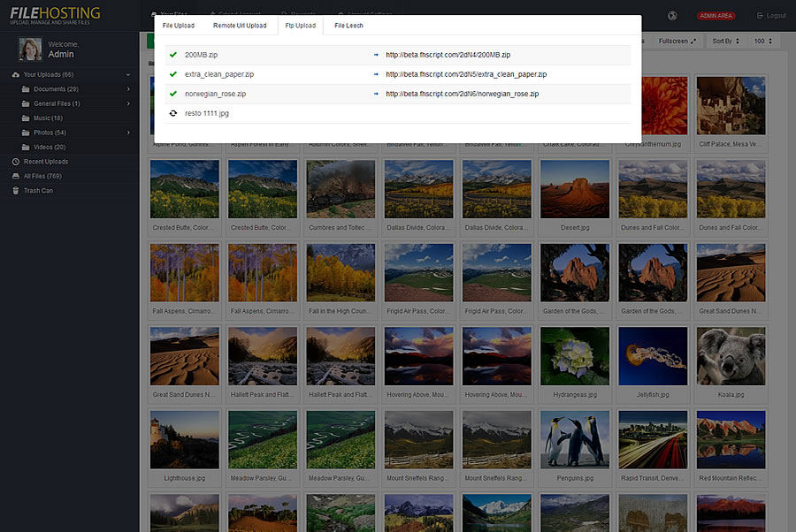The width and height of the screenshot is (796, 532).
Task: Click the blue arrow before the norwegian_rose.zip URL
Action: point(376,94)
